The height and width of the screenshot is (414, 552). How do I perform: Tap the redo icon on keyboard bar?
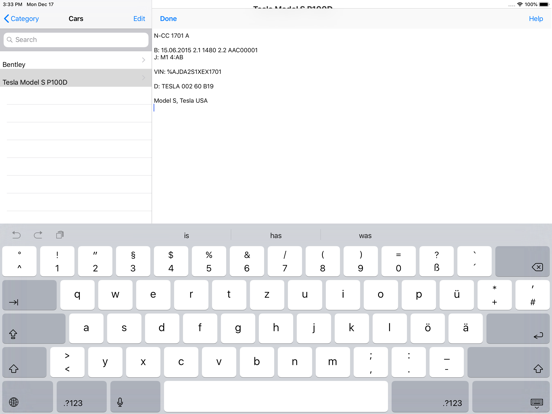pos(38,235)
